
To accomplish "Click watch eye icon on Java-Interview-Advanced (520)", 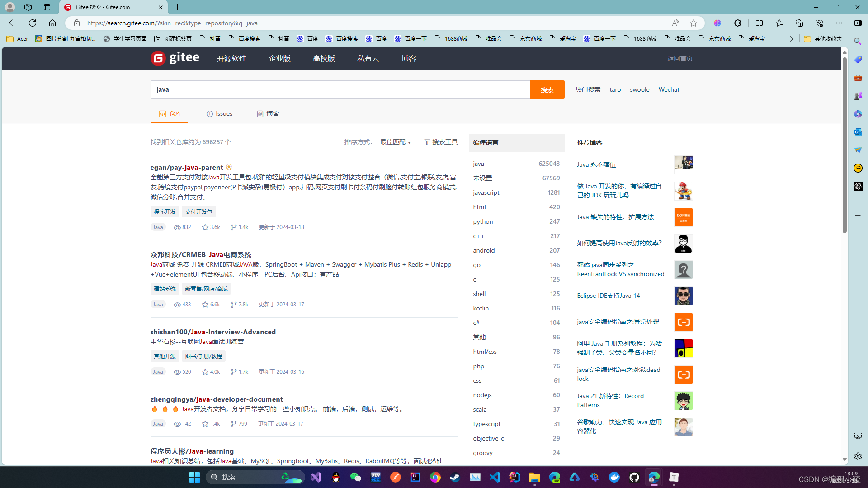I will (x=177, y=372).
